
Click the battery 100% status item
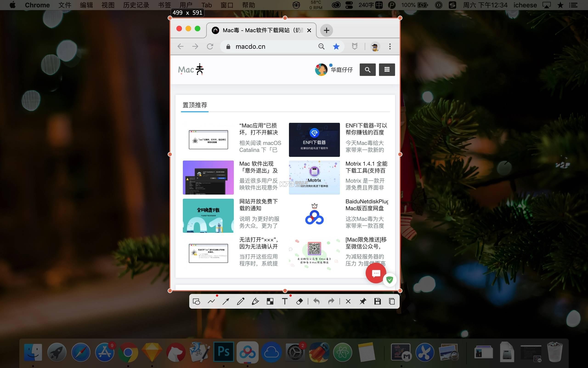[x=415, y=5]
